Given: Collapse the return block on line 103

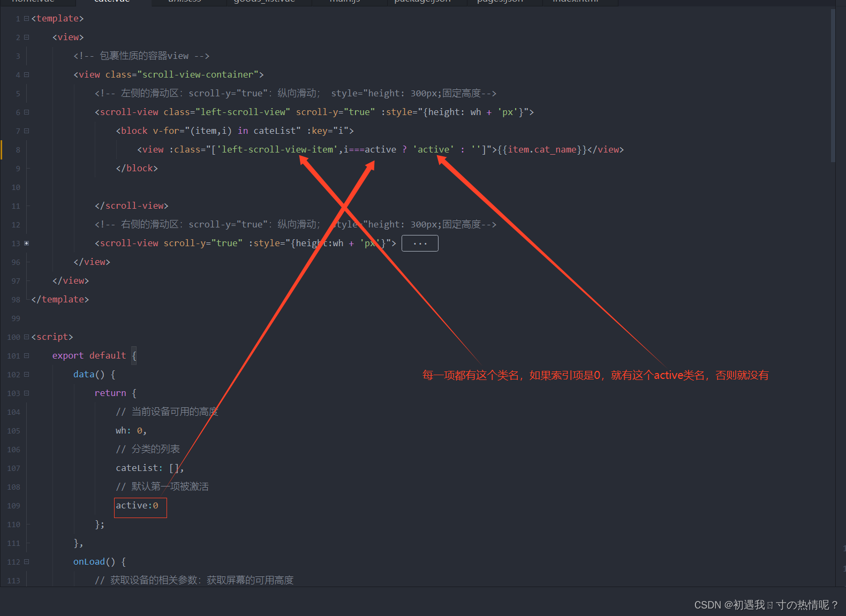Looking at the screenshot, I should 26,393.
